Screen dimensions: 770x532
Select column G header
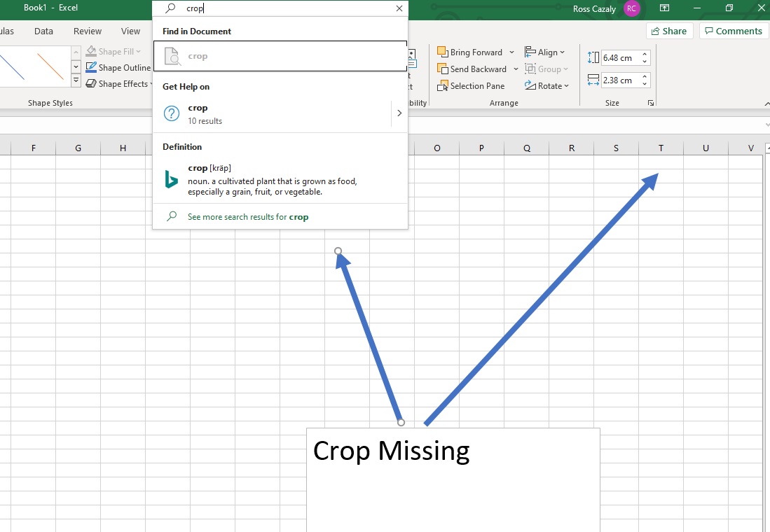pyautogui.click(x=78, y=148)
